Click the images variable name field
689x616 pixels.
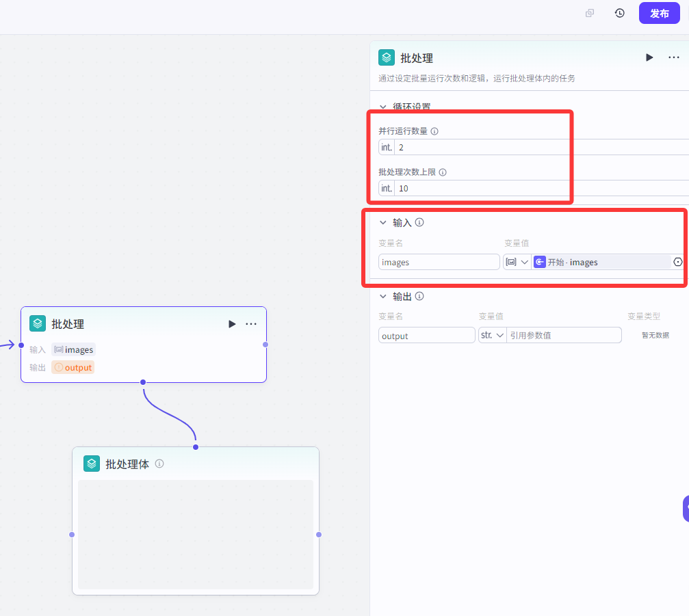coord(439,262)
